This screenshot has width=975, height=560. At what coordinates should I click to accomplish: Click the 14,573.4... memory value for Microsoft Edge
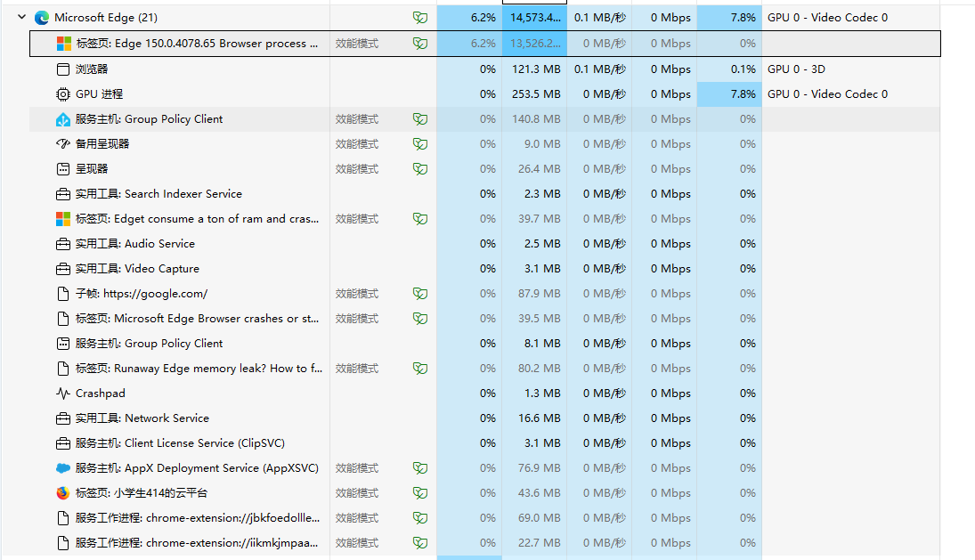point(535,18)
